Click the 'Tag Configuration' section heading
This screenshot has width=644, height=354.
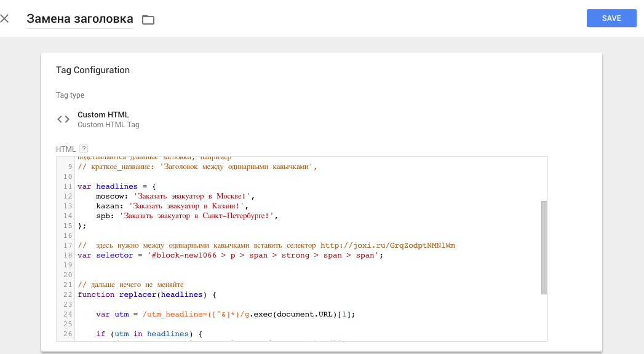(93, 70)
